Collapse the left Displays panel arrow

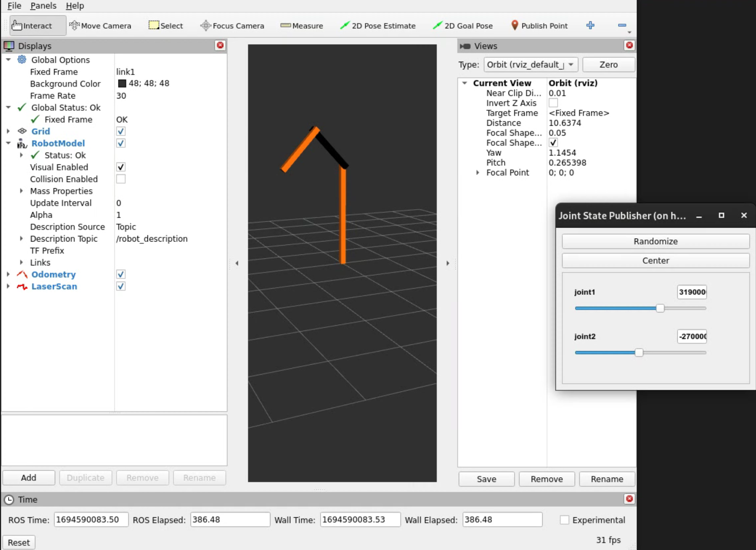pyautogui.click(x=237, y=263)
